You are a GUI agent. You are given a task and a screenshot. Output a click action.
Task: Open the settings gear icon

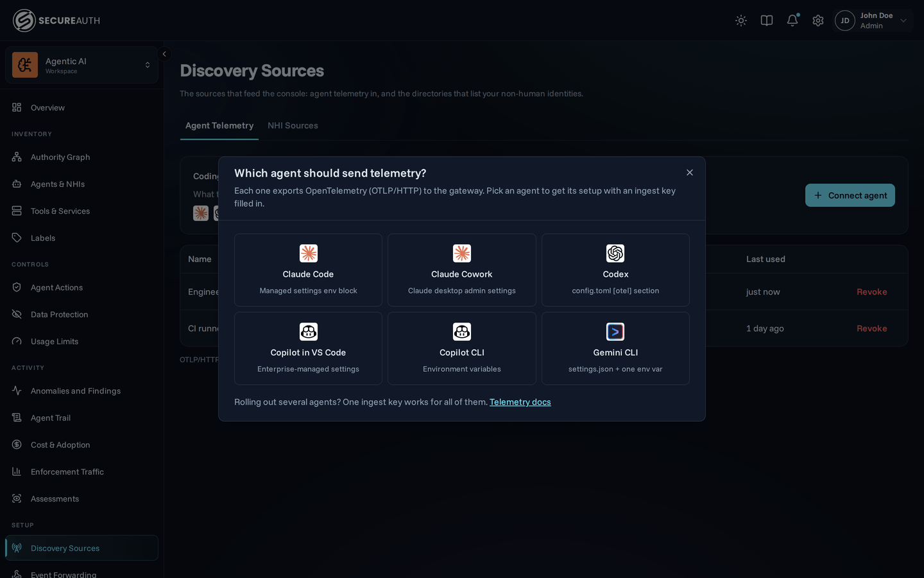(818, 21)
